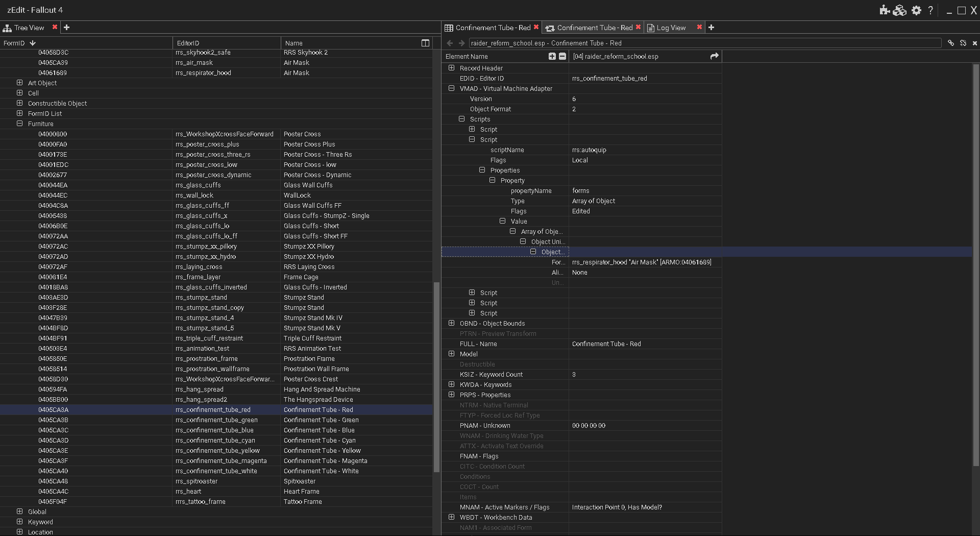
Task: Sort tree by FormID column header
Action: [86, 43]
